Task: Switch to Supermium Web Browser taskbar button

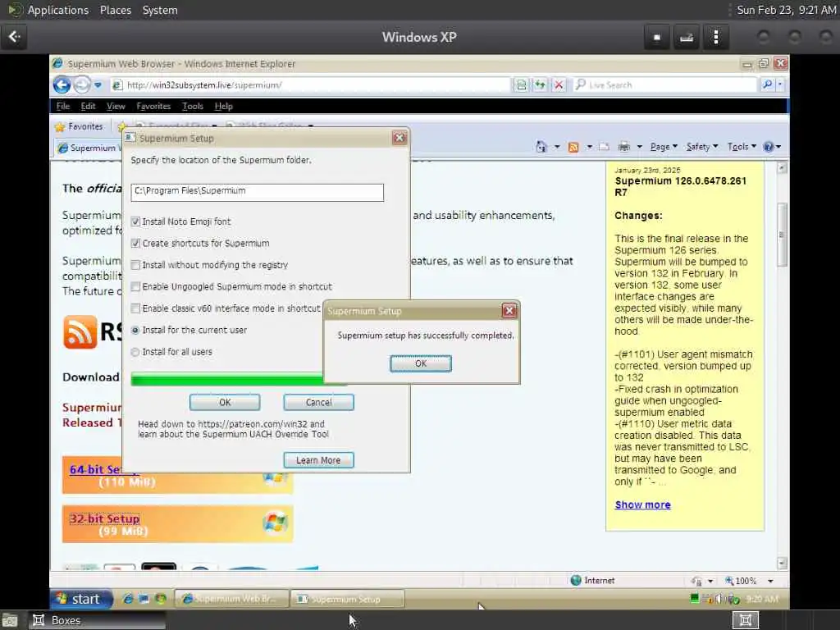Action: (231, 599)
